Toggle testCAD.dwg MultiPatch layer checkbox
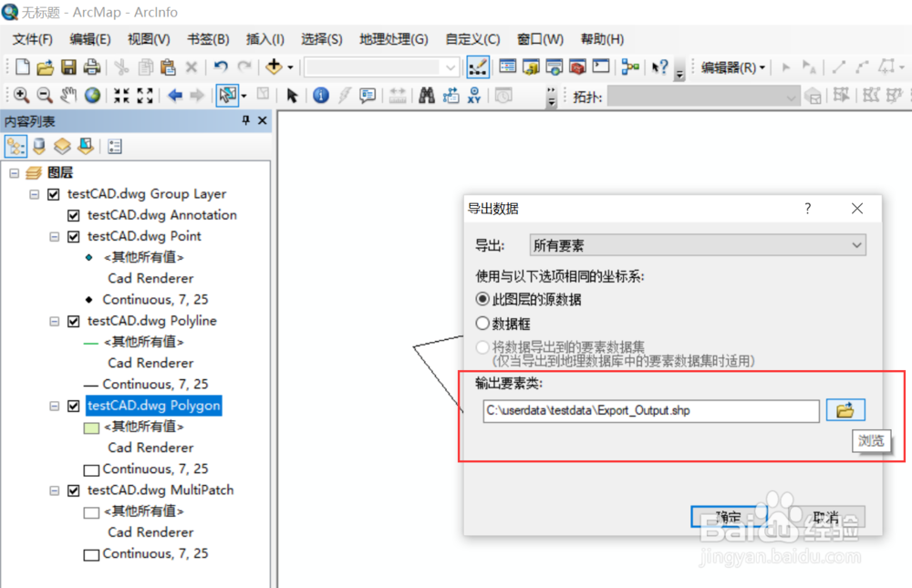Viewport: 912px width, 588px height. (73, 490)
